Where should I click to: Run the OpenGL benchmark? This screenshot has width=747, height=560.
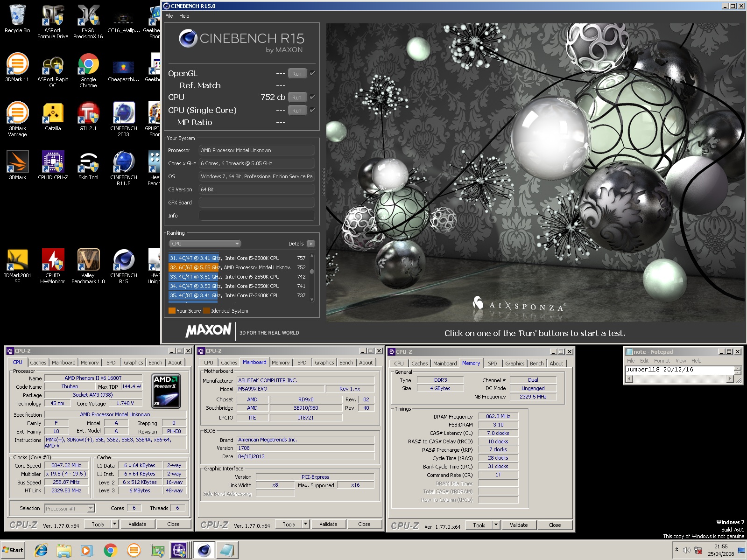[297, 74]
